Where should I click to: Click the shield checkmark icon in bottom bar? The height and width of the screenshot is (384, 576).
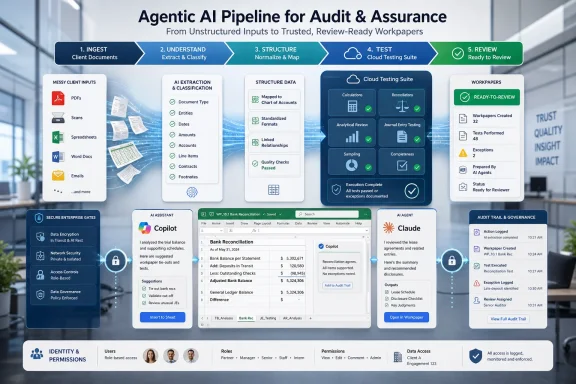point(475,356)
